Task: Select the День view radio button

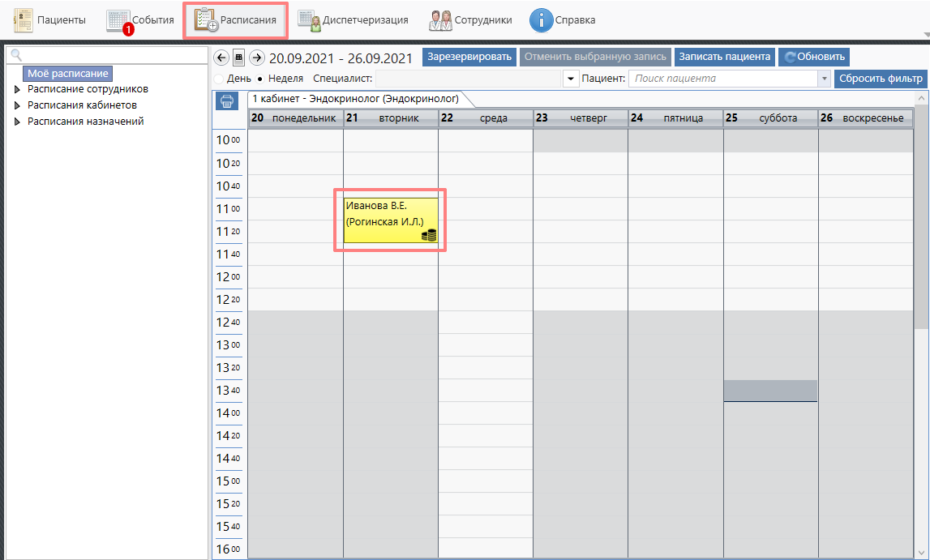Action: (219, 79)
